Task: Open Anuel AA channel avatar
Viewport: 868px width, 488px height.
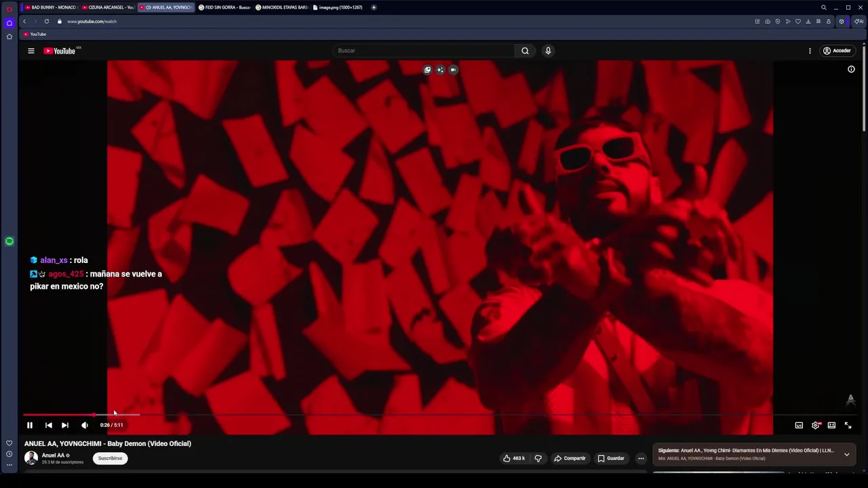Action: click(x=31, y=458)
